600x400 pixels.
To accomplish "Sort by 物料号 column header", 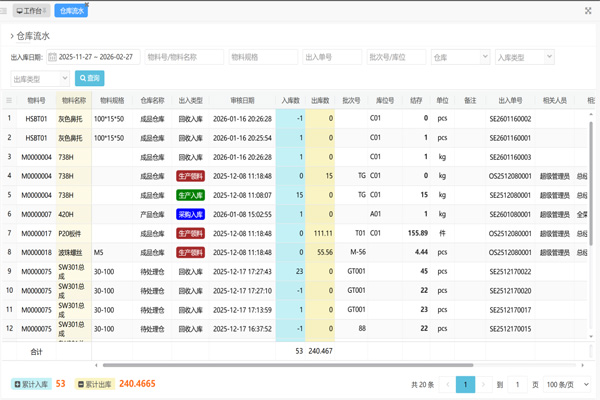I will click(x=36, y=100).
